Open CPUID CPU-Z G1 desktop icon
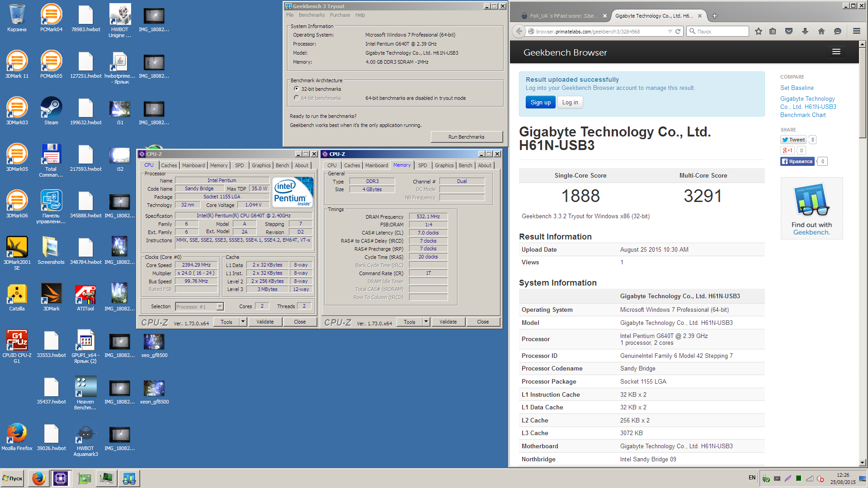 tap(17, 347)
